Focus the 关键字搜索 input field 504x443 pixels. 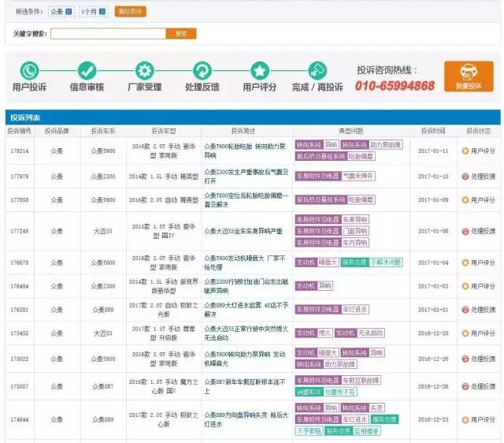108,34
